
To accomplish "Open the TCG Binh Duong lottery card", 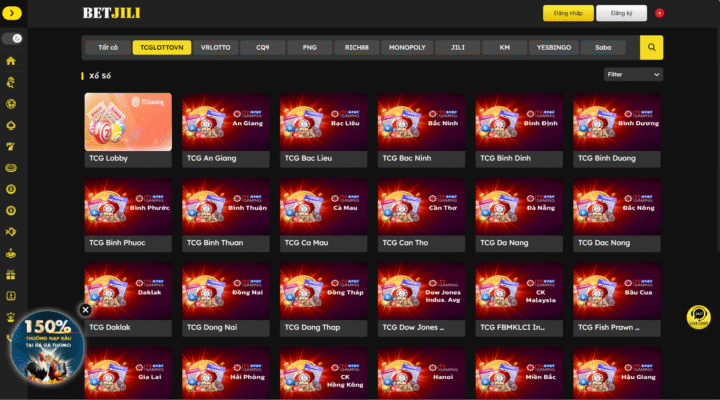I will [617, 130].
